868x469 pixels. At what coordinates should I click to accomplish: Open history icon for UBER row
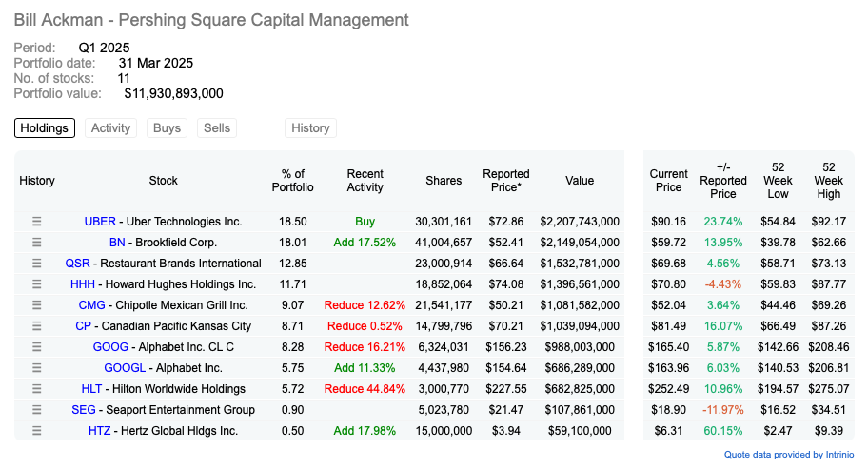pyautogui.click(x=36, y=222)
